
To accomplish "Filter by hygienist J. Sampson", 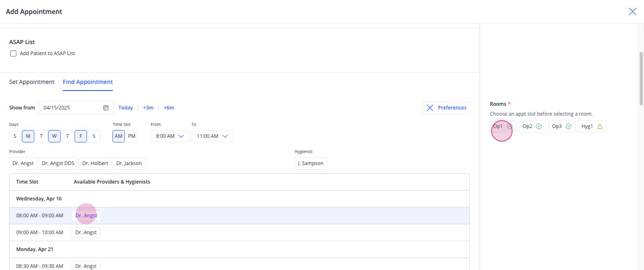I will pyautogui.click(x=311, y=163).
